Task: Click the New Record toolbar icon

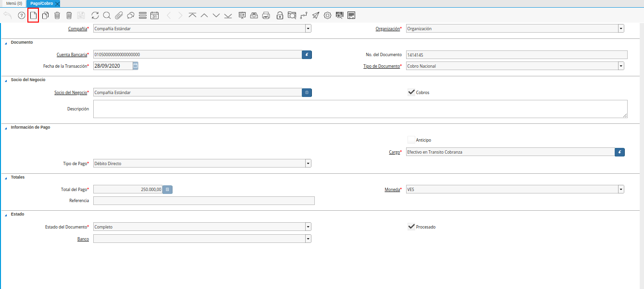Action: pyautogui.click(x=33, y=15)
